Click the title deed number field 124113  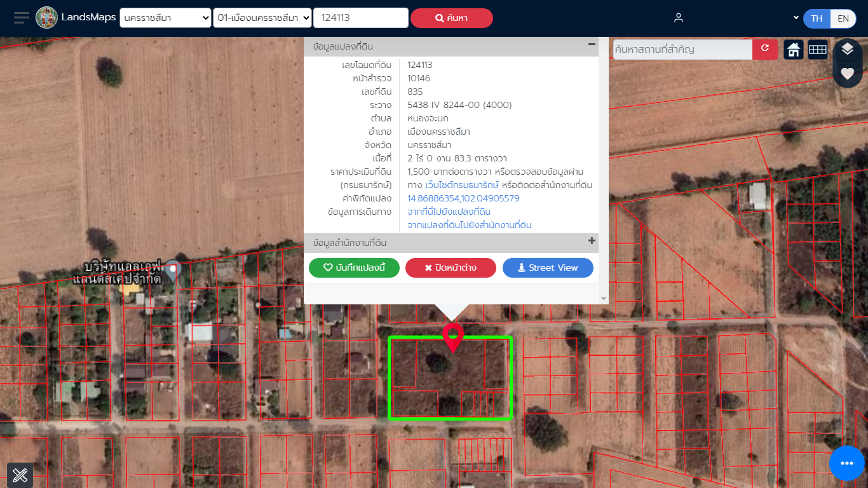click(x=361, y=18)
